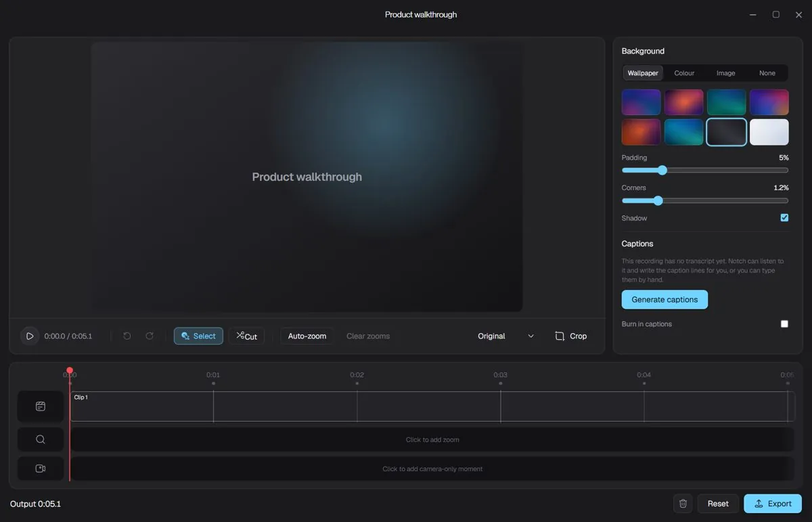Image resolution: width=812 pixels, height=522 pixels.
Task: Toggle the Shadow checkbox
Action: coord(784,218)
